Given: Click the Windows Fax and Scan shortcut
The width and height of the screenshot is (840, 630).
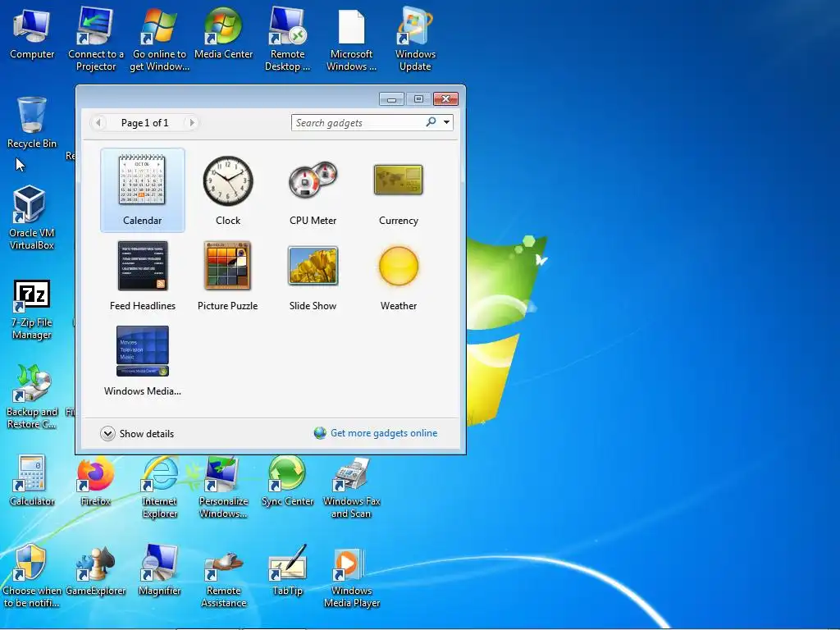Looking at the screenshot, I should (x=351, y=486).
